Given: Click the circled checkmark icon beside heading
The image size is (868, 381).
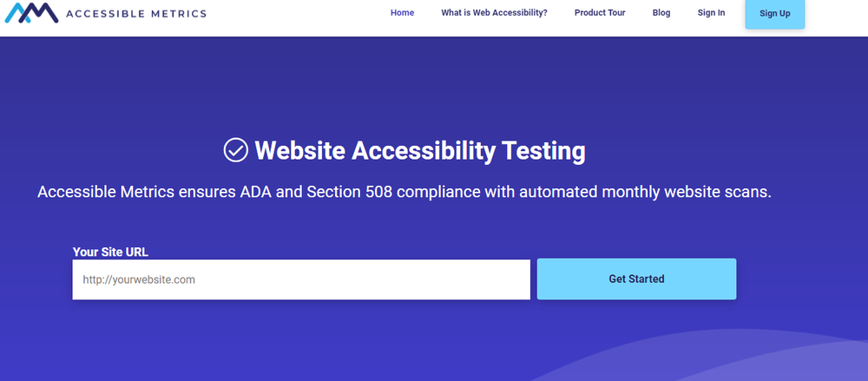Looking at the screenshot, I should tap(236, 150).
